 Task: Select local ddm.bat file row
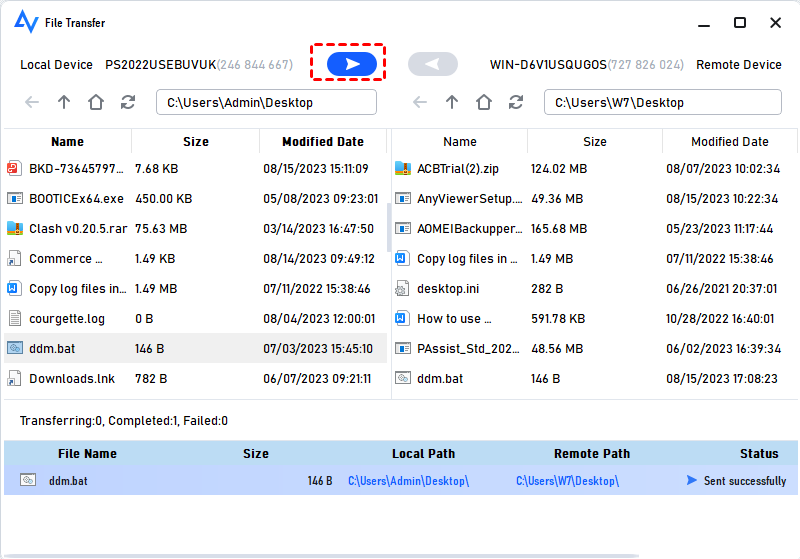point(195,348)
